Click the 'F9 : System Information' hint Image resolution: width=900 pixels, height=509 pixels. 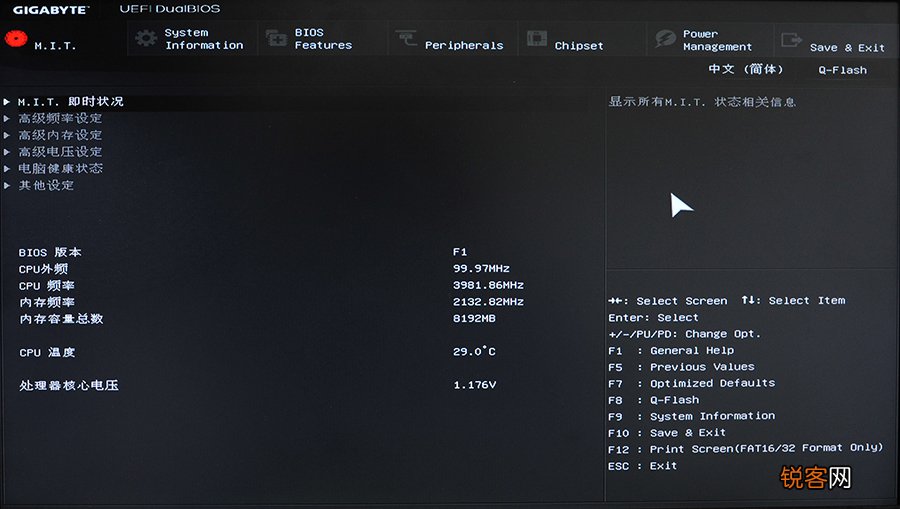tap(692, 416)
